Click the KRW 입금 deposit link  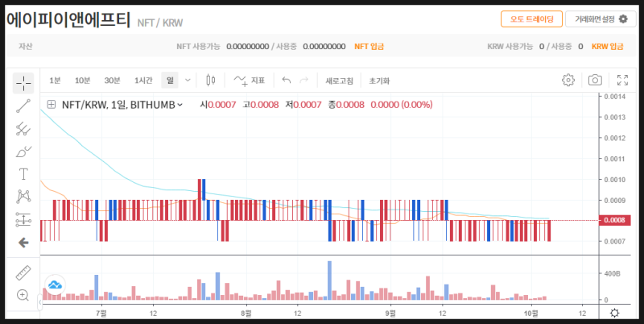tap(608, 47)
